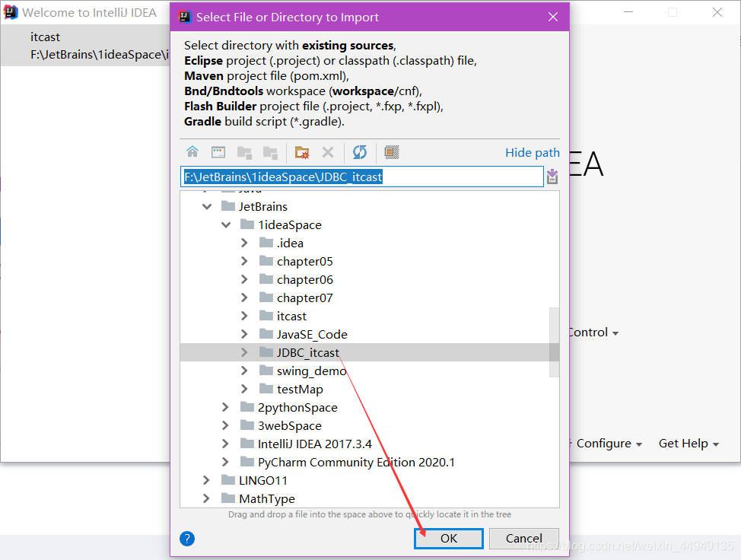Cancel the import dialog
Screen dimensions: 741x560
[523, 538]
